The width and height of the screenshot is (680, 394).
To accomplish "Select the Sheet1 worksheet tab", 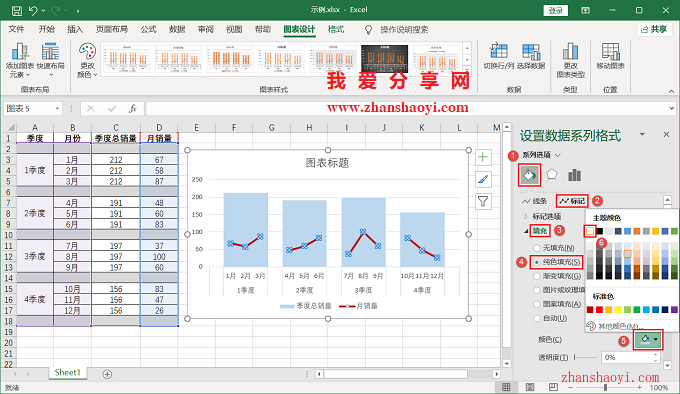I will [68, 372].
